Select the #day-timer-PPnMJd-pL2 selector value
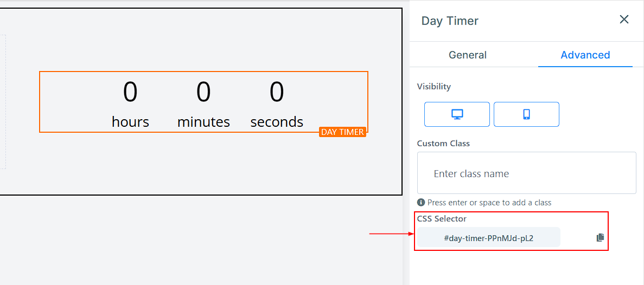The width and height of the screenshot is (644, 285). [x=488, y=238]
